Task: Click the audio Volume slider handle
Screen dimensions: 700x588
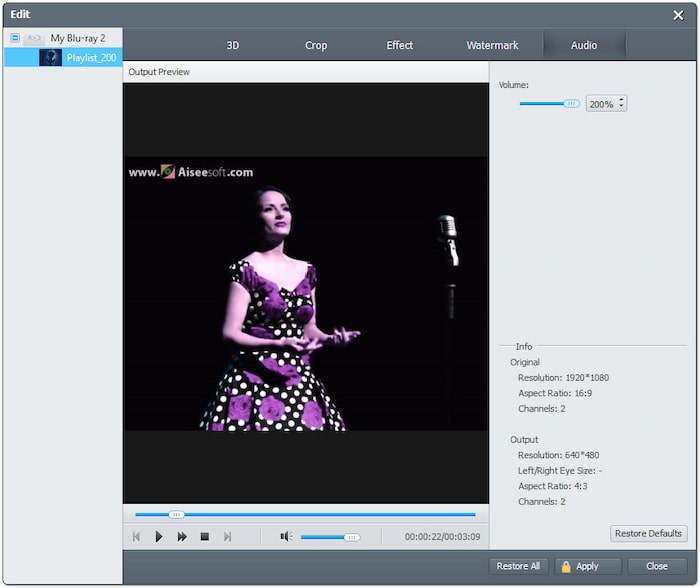Action: 571,103
